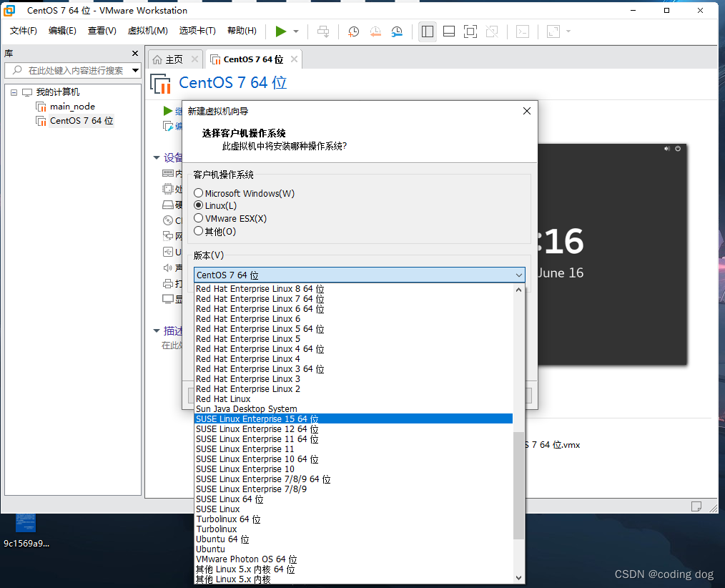Choose Red Hat Enterprise Linux 8 64 位
The height and width of the screenshot is (588, 725).
pos(354,289)
